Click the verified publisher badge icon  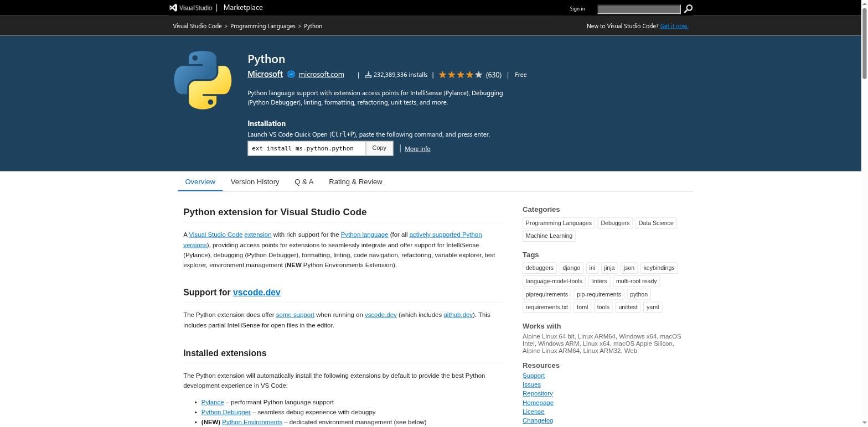tap(291, 75)
